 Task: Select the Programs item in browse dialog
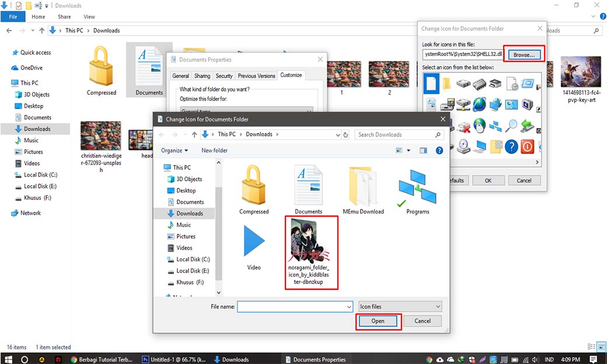tap(418, 191)
